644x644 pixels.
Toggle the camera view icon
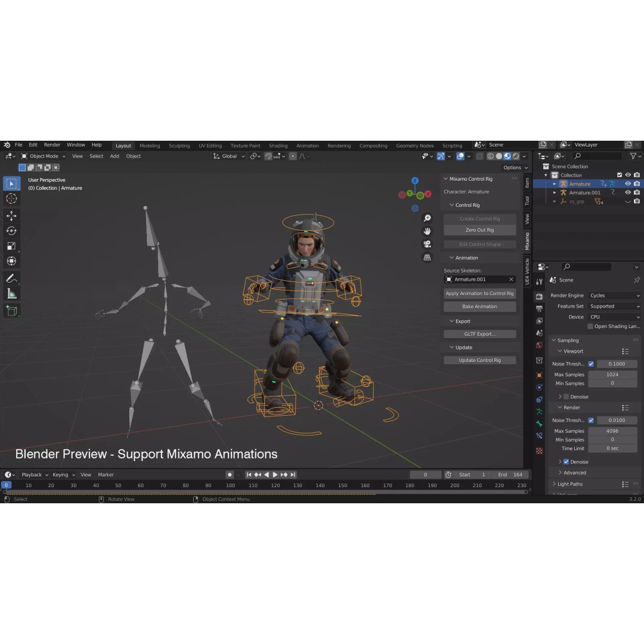click(x=427, y=244)
